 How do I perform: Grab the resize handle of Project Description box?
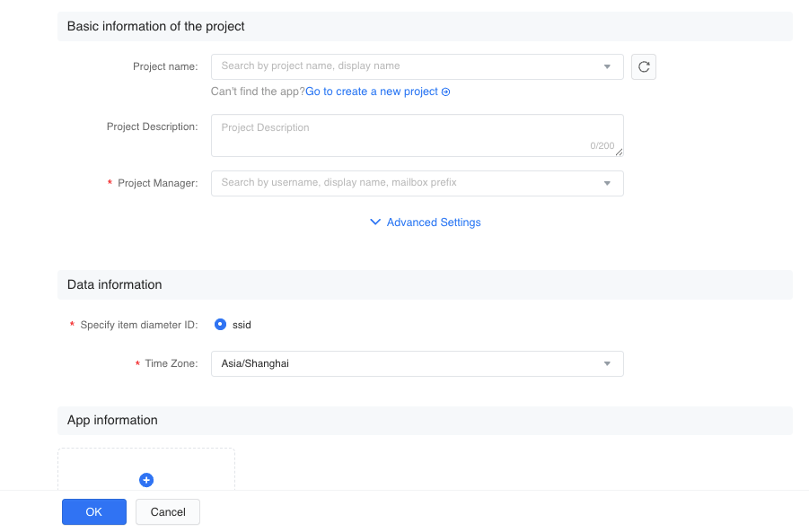click(x=619, y=152)
